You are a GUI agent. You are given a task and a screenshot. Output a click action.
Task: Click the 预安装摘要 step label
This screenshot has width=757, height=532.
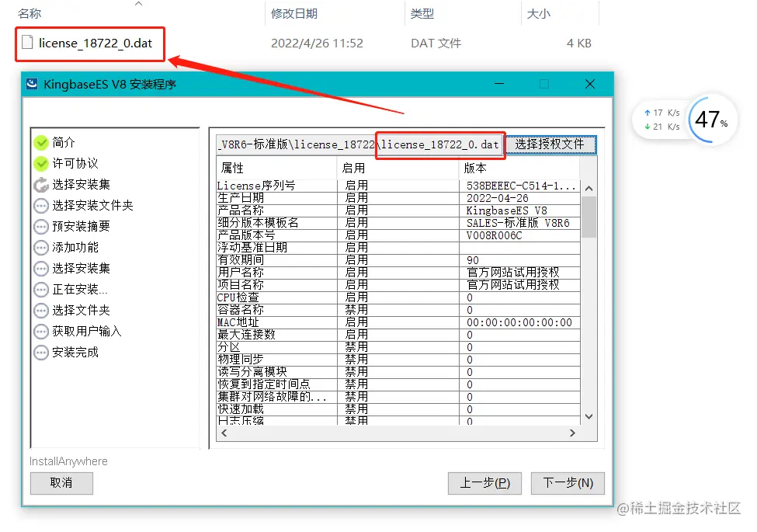(x=81, y=227)
